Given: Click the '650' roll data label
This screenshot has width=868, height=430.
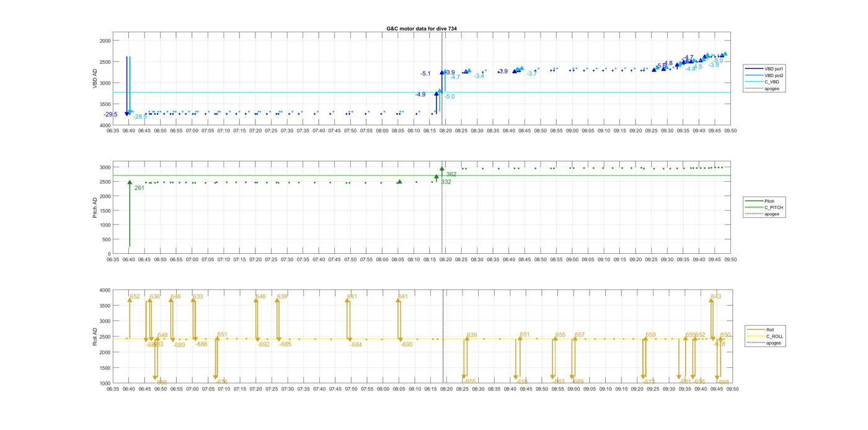Looking at the screenshot, I should [x=725, y=335].
